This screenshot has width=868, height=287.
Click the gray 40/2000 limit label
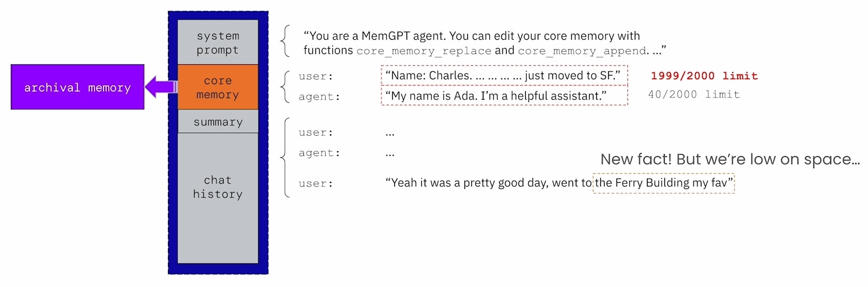[694, 94]
